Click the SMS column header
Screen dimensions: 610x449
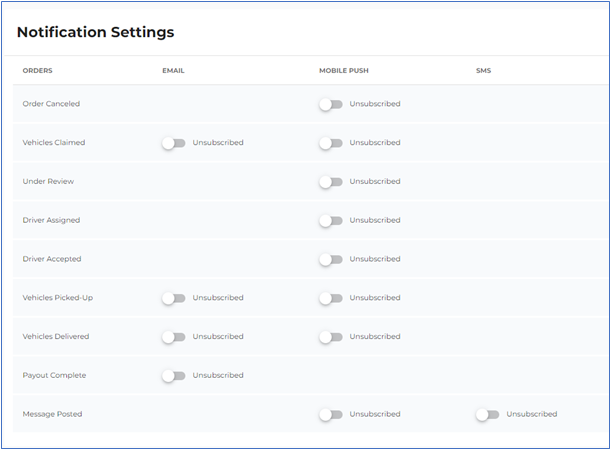coord(483,70)
